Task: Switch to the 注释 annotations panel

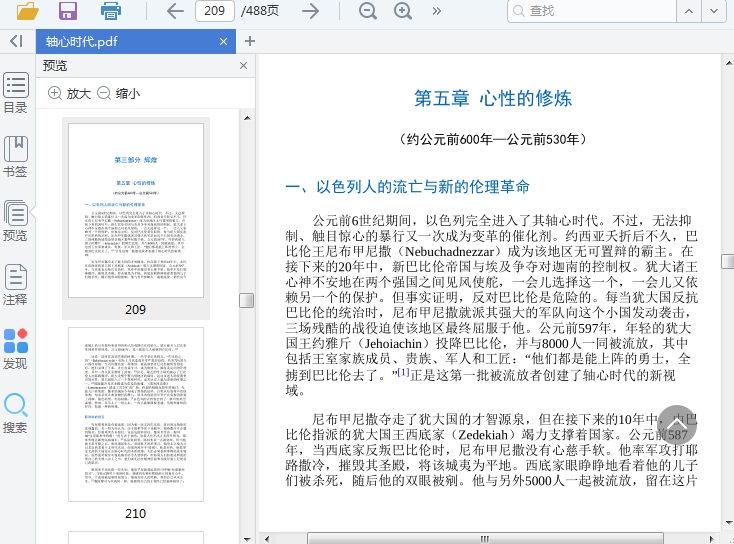Action: click(16, 284)
